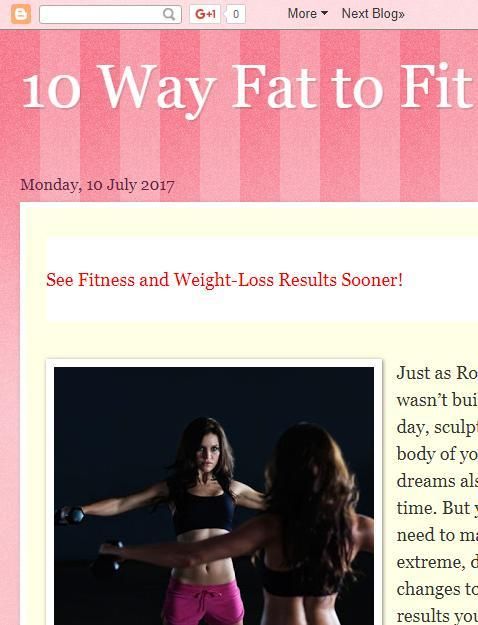The height and width of the screenshot is (625, 478).
Task: Click the pink striped header banner
Action: pos(239,116)
